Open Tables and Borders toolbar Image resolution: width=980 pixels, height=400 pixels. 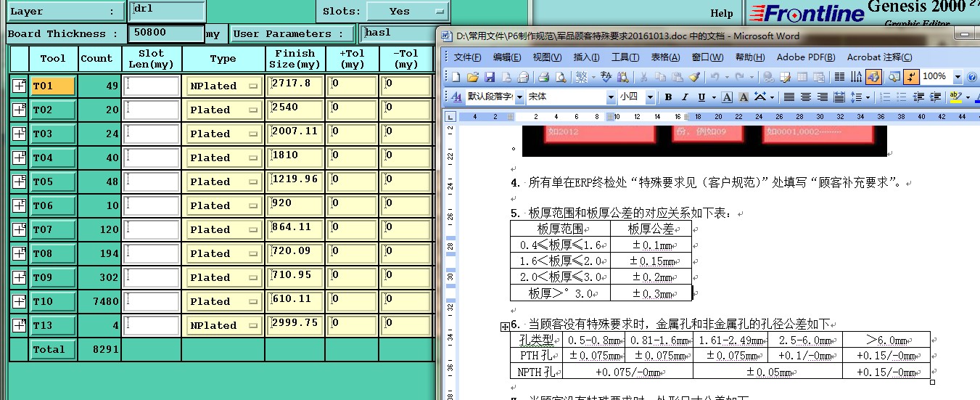(786, 76)
